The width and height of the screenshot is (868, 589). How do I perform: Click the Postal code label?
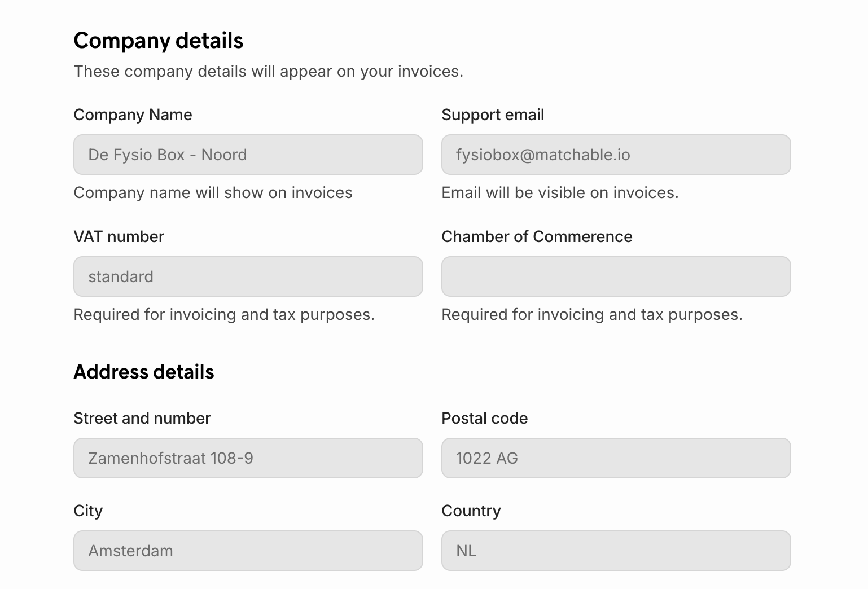[x=484, y=418]
